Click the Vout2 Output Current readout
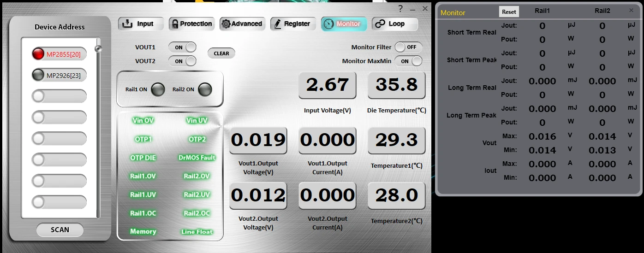 pyautogui.click(x=328, y=195)
